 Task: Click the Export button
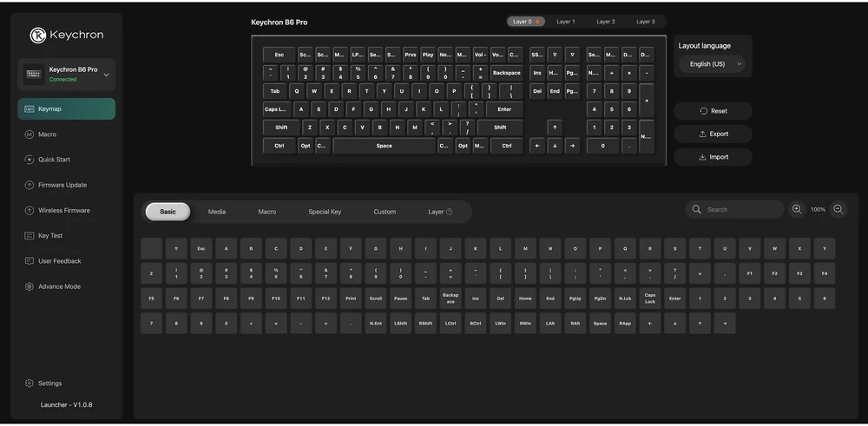pos(713,134)
